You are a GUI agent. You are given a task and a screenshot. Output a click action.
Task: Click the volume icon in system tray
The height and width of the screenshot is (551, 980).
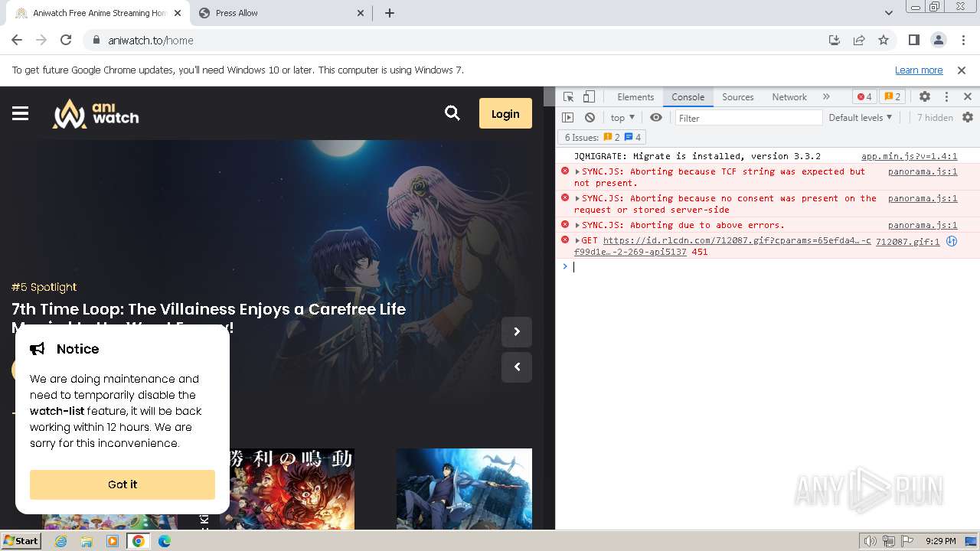[x=871, y=541]
